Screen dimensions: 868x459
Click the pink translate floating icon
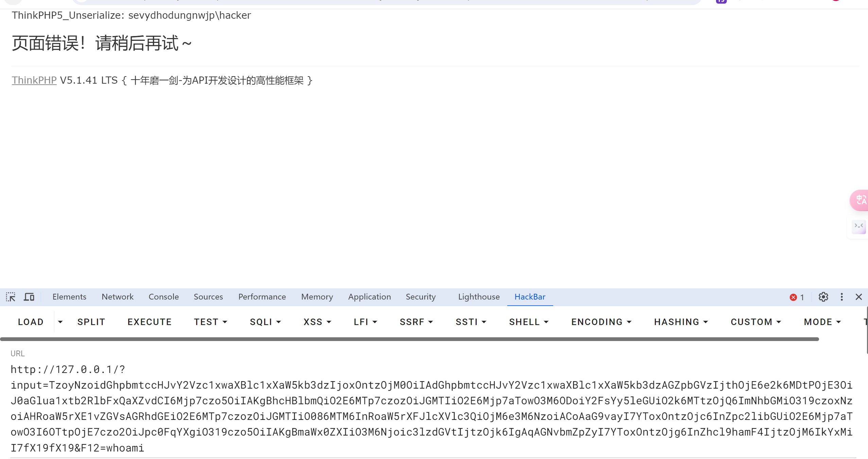(x=860, y=200)
